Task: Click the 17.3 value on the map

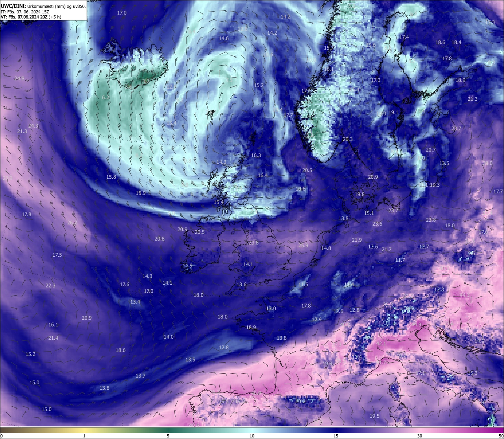Action: pyautogui.click(x=376, y=80)
